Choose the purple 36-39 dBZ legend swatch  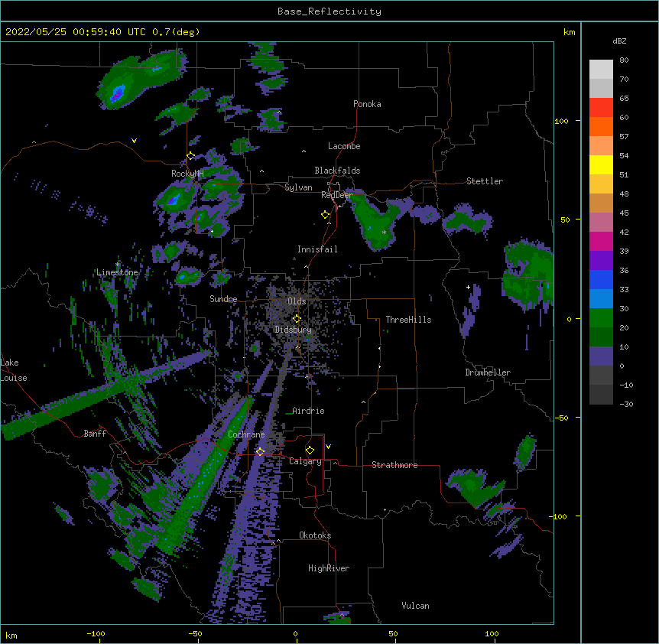click(x=601, y=260)
